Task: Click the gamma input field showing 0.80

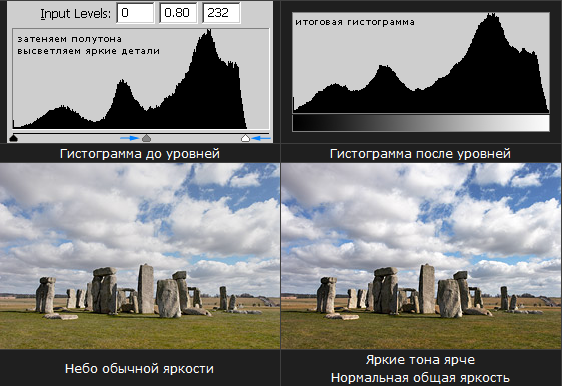Action: pos(178,13)
